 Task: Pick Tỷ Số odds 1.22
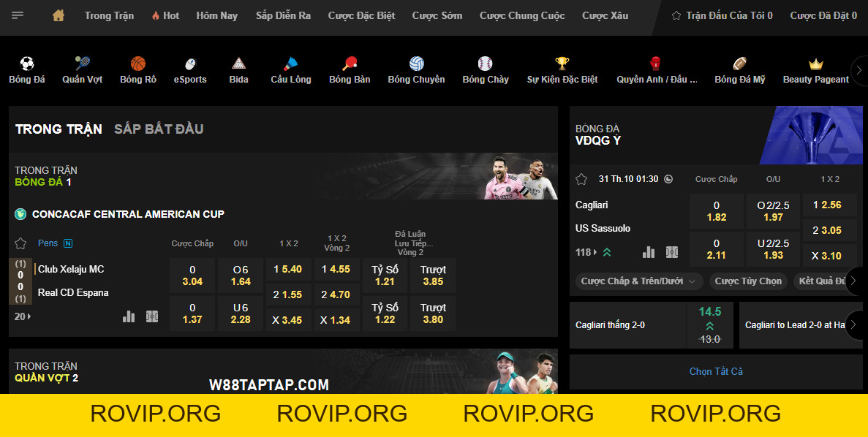click(x=385, y=313)
